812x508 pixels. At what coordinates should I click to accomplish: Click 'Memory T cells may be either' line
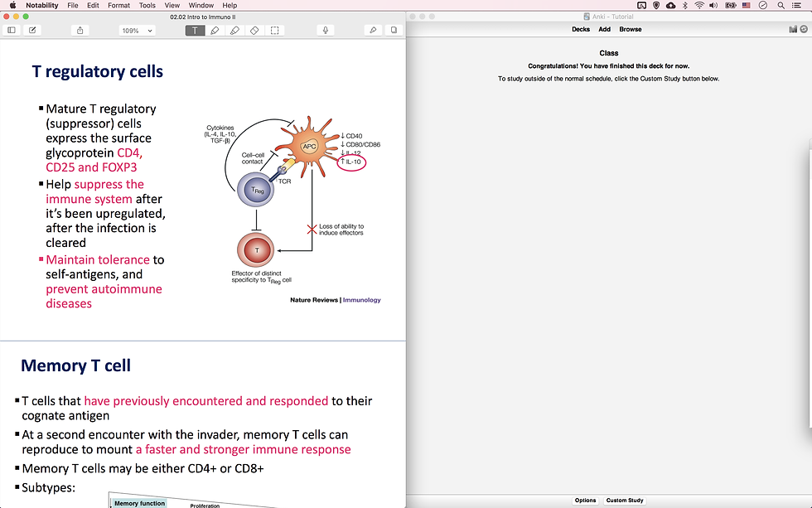pos(143,468)
